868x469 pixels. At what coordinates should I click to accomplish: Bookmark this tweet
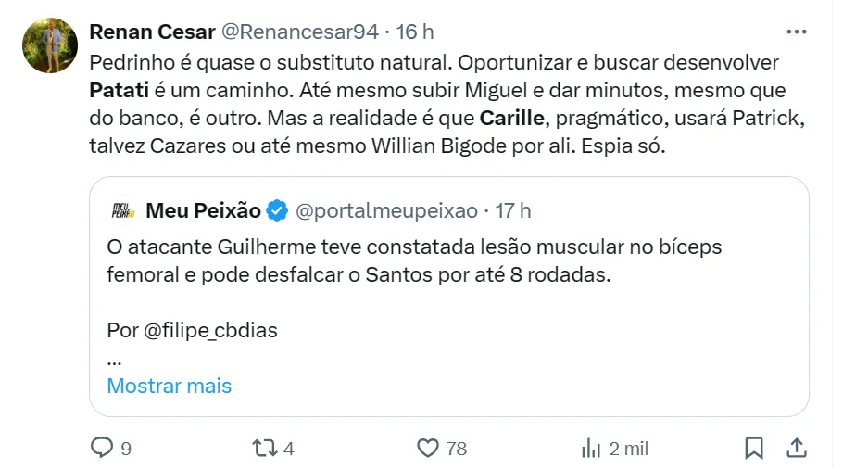click(x=754, y=449)
